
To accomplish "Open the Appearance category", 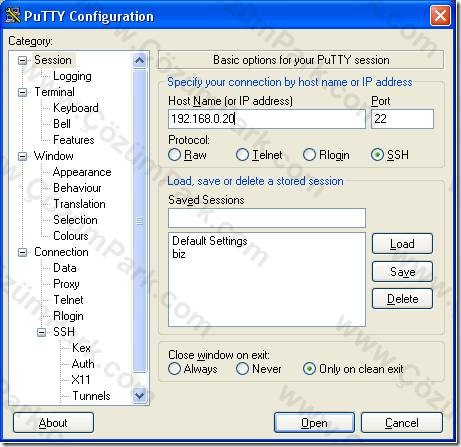I will coord(82,172).
